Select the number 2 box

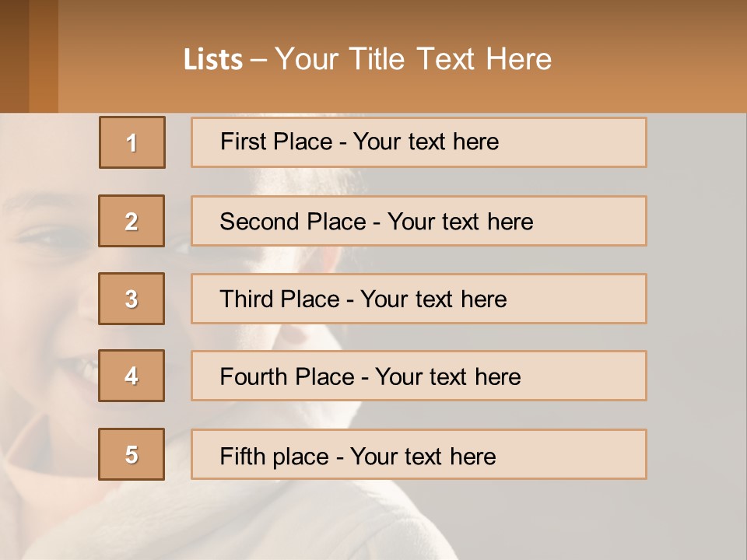pos(132,221)
